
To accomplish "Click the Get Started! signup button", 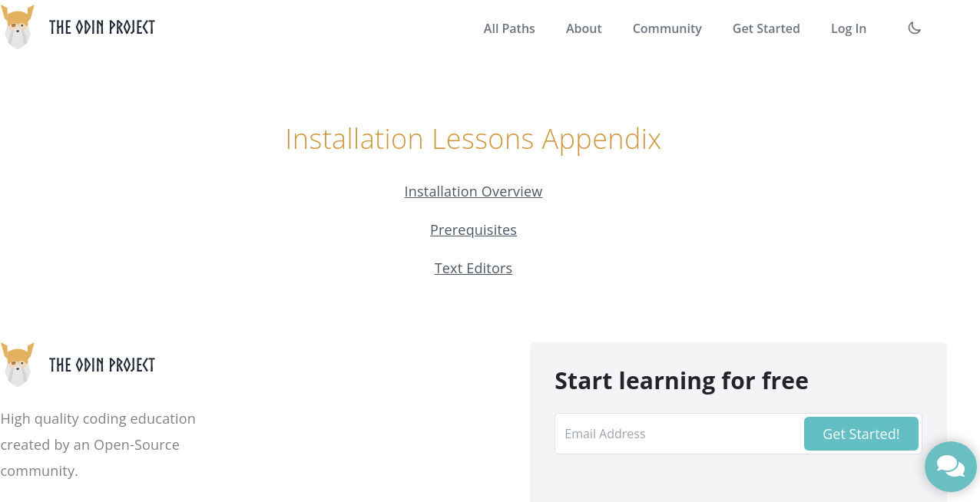I will (x=861, y=434).
